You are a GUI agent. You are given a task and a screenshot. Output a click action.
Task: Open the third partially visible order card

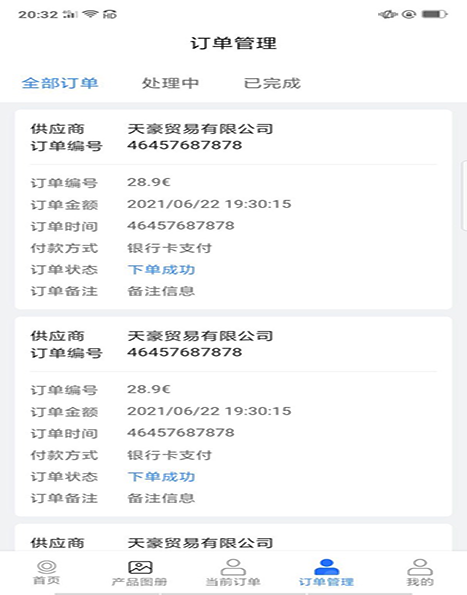[233, 538]
